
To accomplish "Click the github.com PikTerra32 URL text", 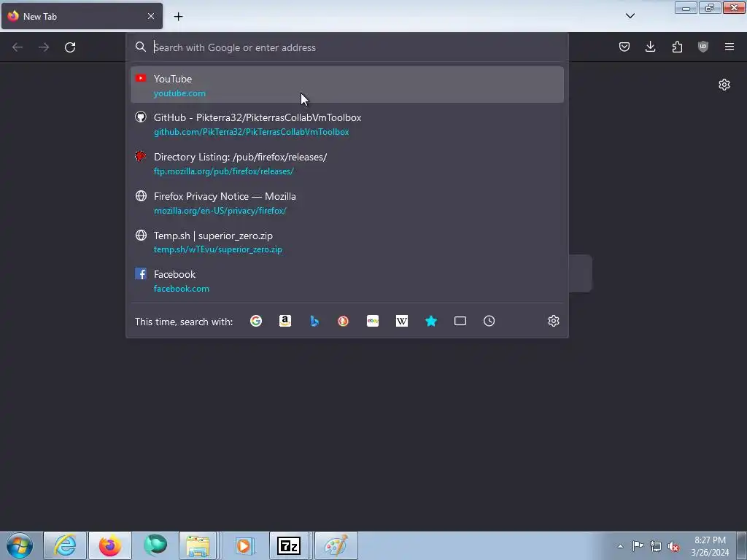I will coord(251,132).
